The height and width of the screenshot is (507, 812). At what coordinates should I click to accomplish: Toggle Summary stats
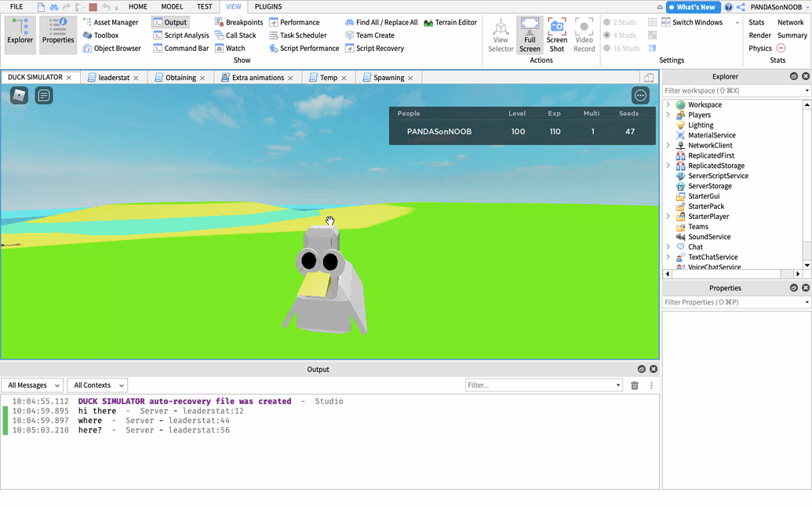coord(792,35)
